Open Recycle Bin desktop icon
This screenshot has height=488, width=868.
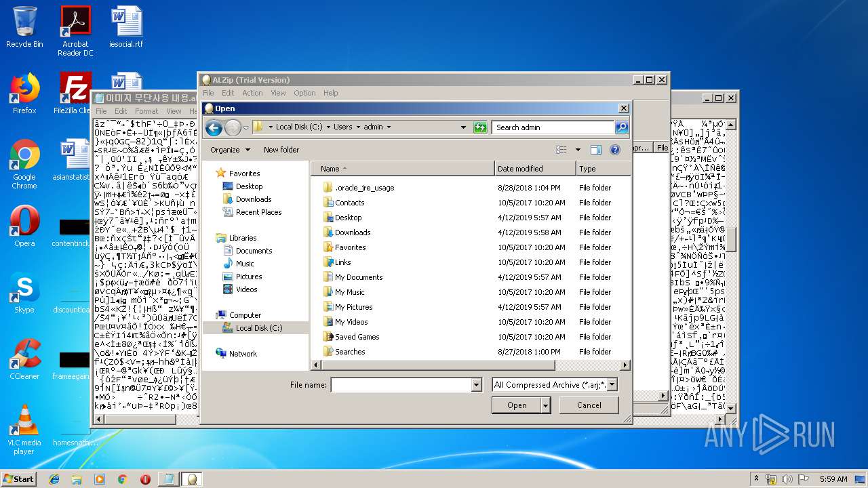24,27
